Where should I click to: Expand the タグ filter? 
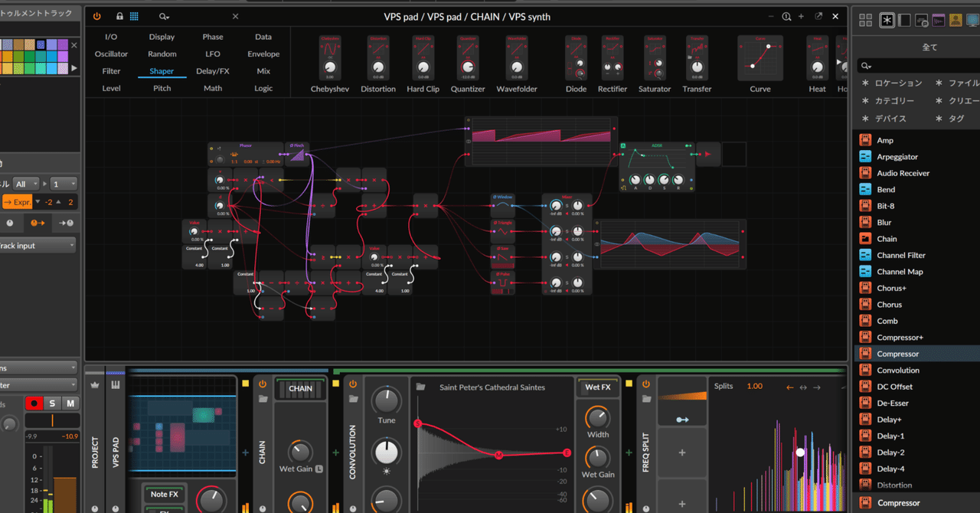click(951, 119)
